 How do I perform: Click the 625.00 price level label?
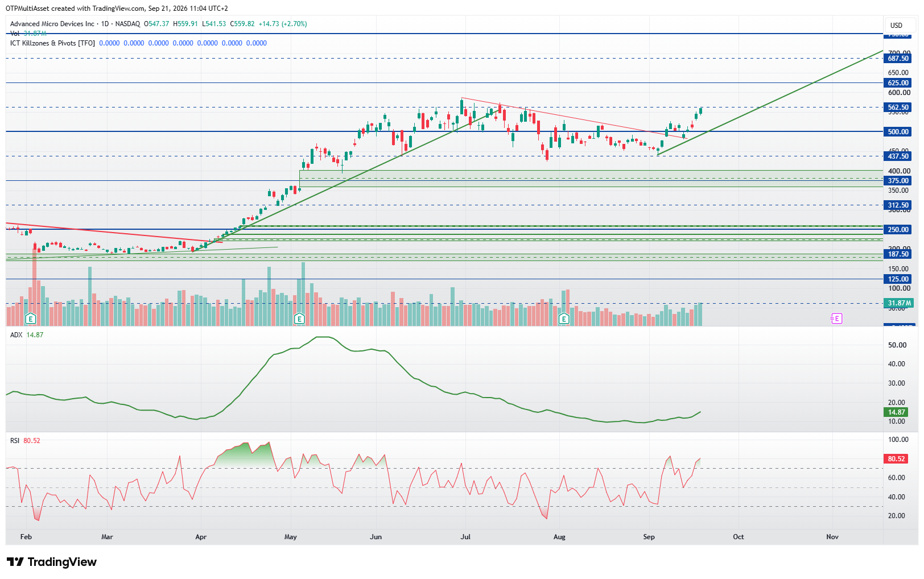[x=898, y=83]
